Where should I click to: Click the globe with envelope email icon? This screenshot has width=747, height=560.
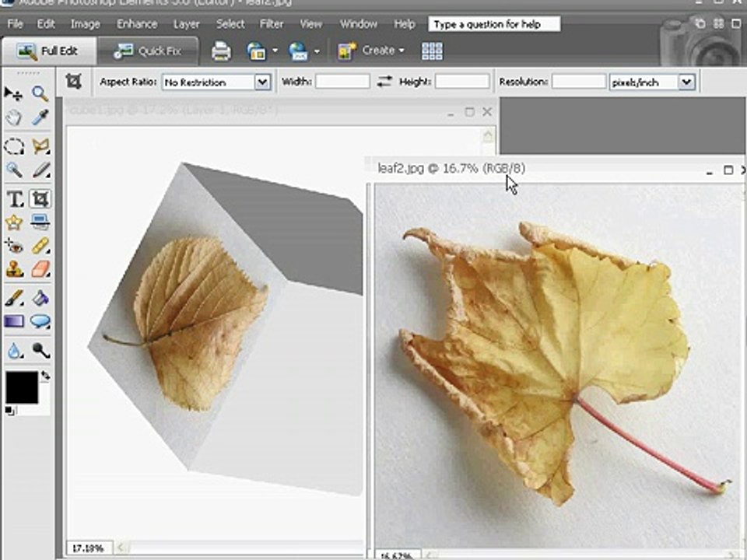(x=298, y=51)
